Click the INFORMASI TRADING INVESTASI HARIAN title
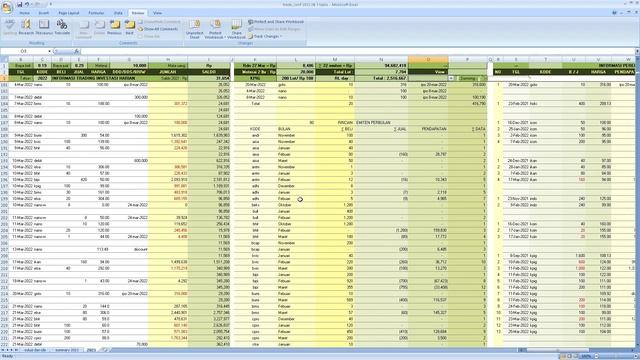The width and height of the screenshot is (640, 360). 93,78
